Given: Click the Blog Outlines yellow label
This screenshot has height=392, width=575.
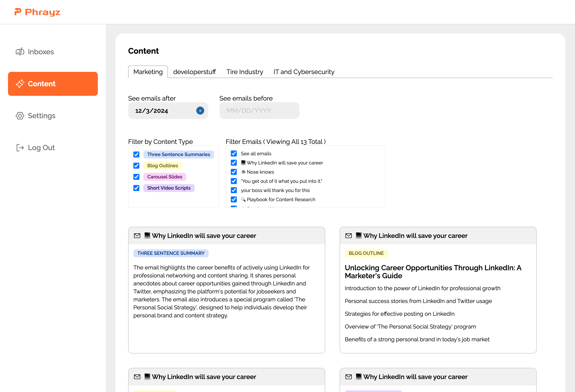Looking at the screenshot, I should (x=163, y=165).
